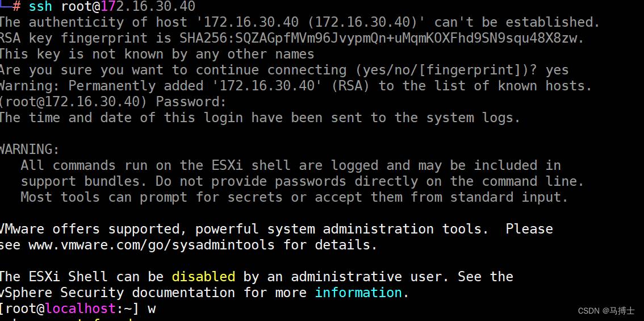Click the "Password:" prompt text
Viewport: 644px width, 321px height.
[x=191, y=102]
